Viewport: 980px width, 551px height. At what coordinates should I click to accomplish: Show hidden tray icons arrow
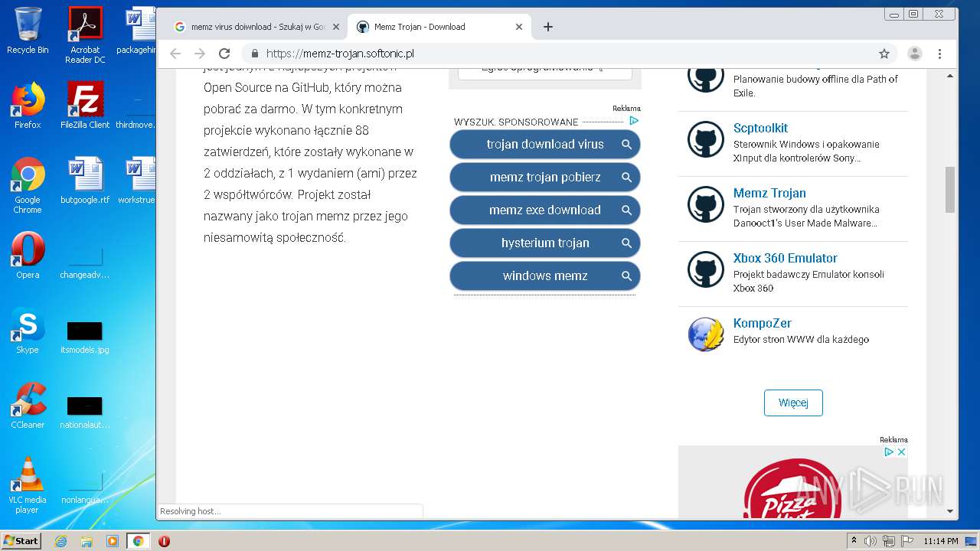click(854, 541)
